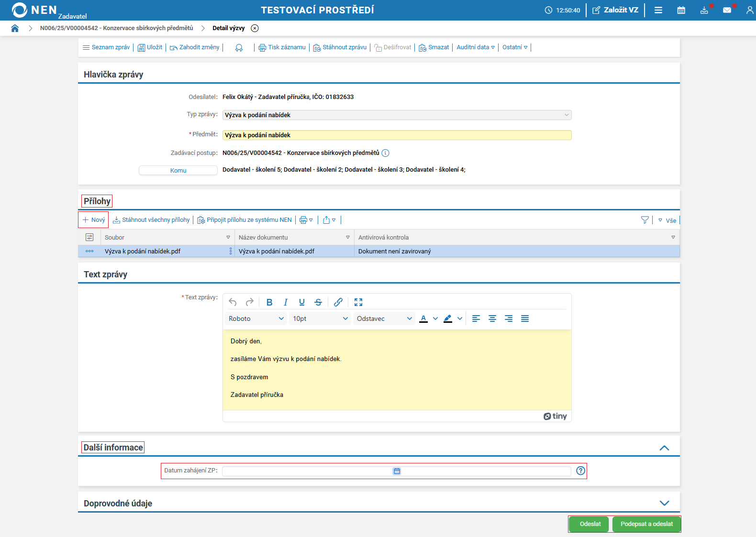
Task: Open the Roboto font family dropdown
Action: pos(256,318)
